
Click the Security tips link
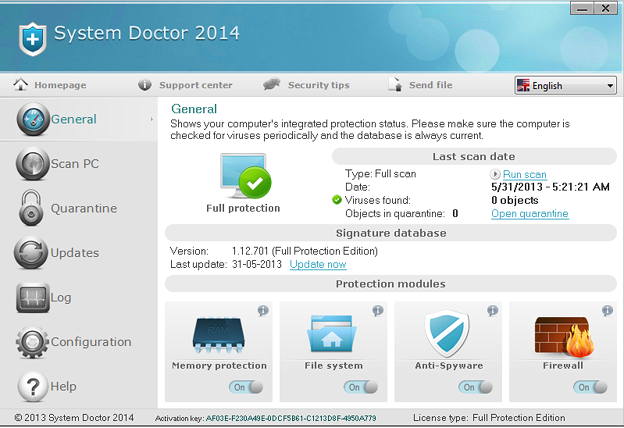pos(318,85)
